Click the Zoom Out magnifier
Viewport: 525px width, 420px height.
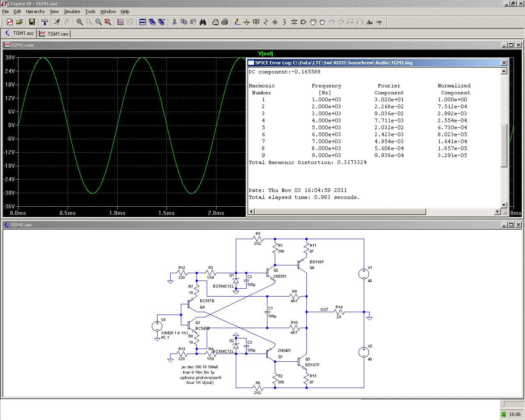pyautogui.click(x=98, y=22)
